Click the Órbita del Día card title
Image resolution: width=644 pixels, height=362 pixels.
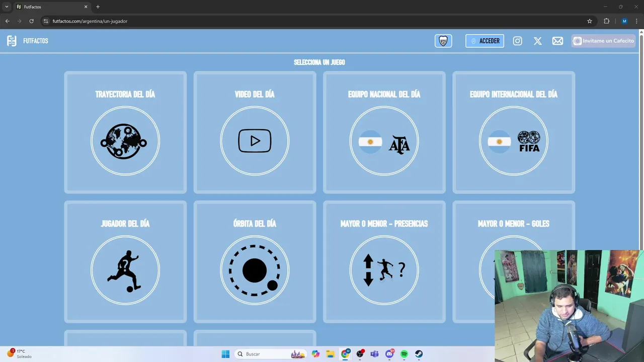[x=255, y=224]
